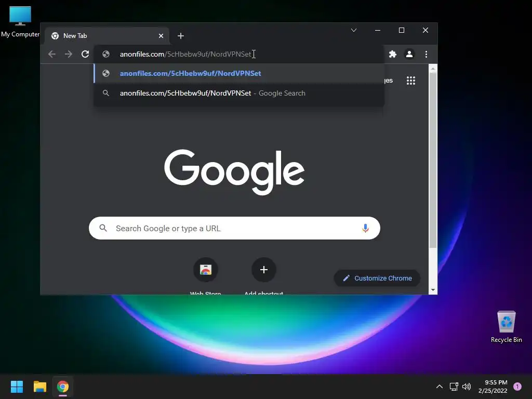Open clock showing 9:55 PM
532x399 pixels.
493,387
